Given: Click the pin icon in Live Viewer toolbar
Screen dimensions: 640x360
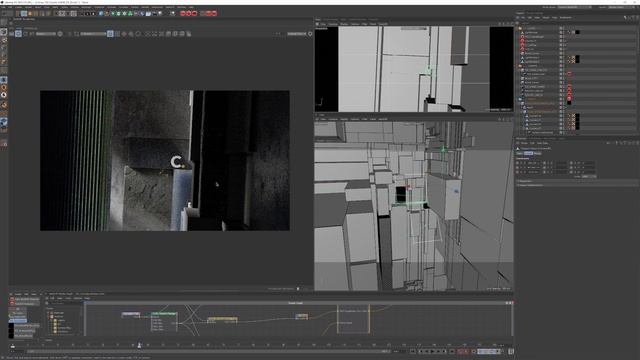Looking at the screenshot, I should click(310, 34).
